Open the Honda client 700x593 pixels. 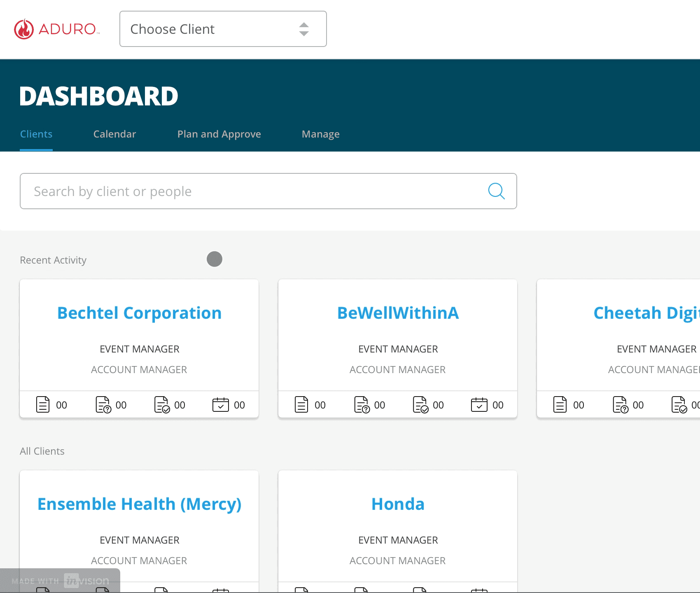[x=398, y=504]
